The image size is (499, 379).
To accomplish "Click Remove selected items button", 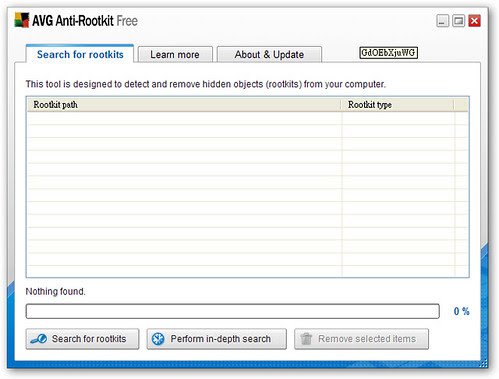I will (361, 339).
